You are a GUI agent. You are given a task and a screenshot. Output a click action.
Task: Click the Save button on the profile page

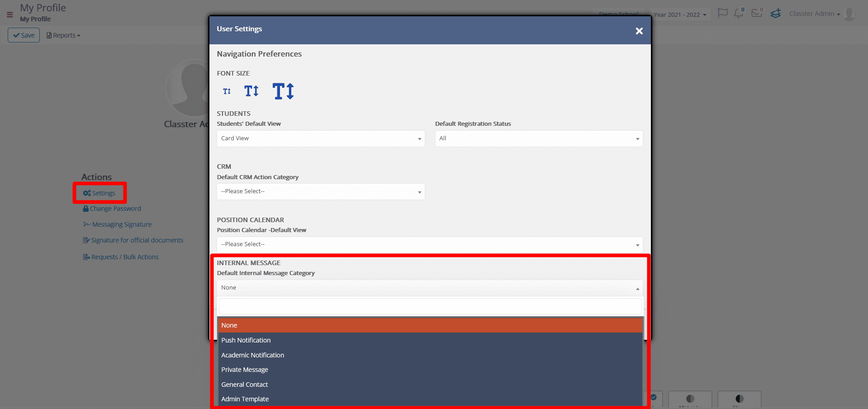click(x=24, y=35)
